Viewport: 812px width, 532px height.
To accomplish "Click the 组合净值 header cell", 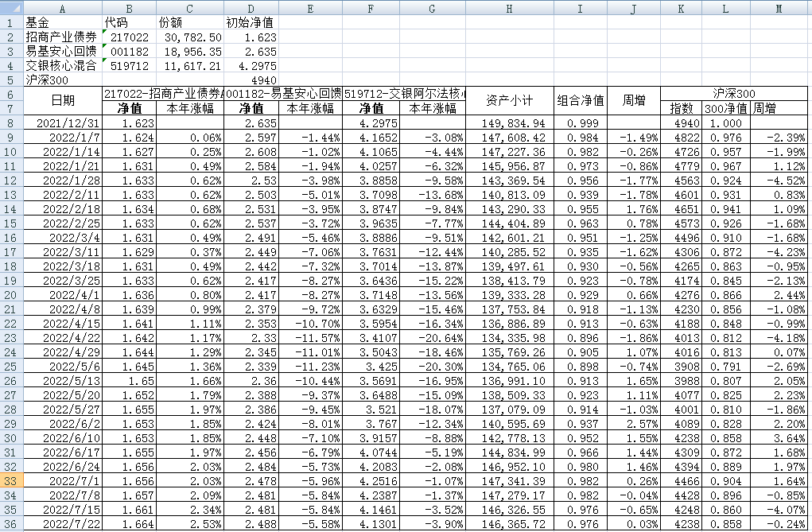I will 581,101.
